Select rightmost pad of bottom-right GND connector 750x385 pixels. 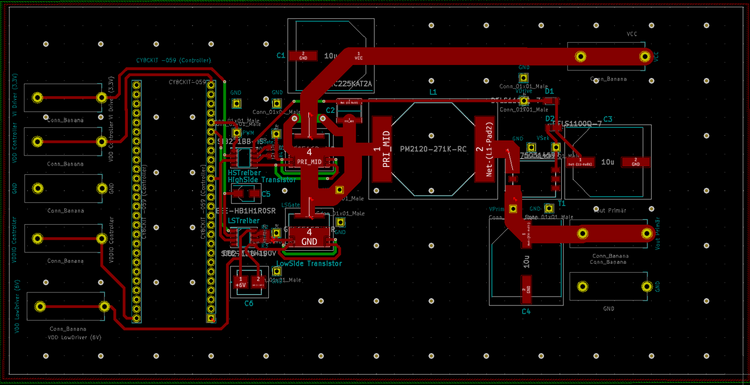[646, 286]
